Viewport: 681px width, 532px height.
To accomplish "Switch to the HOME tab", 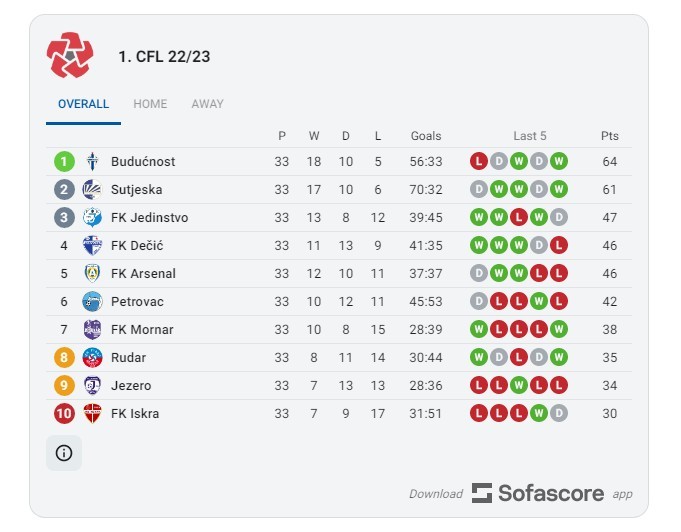I will tap(150, 104).
